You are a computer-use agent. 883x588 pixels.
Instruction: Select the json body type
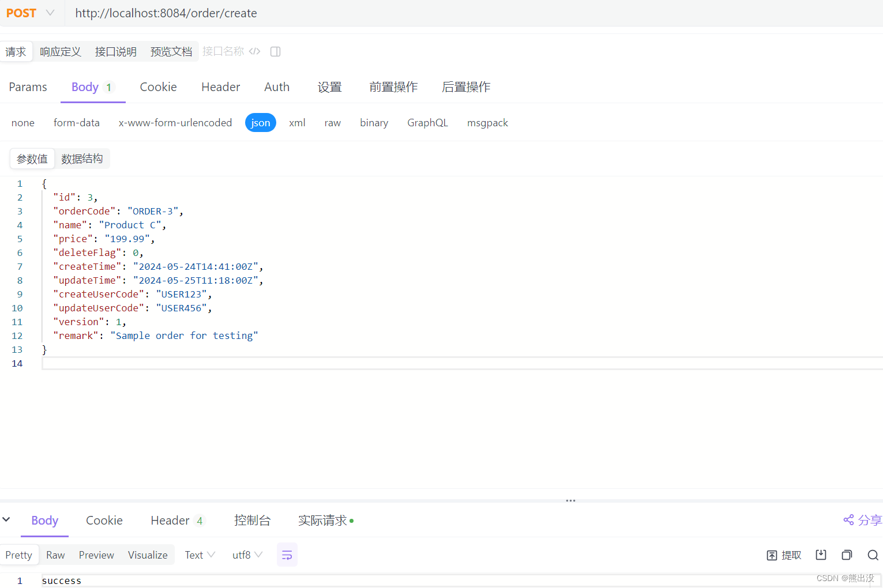(261, 123)
